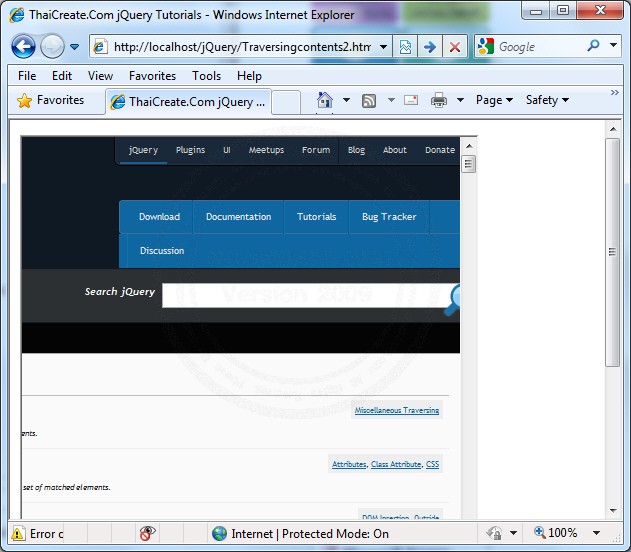Click the Discussion tab
This screenshot has width=631, height=552.
coord(162,251)
